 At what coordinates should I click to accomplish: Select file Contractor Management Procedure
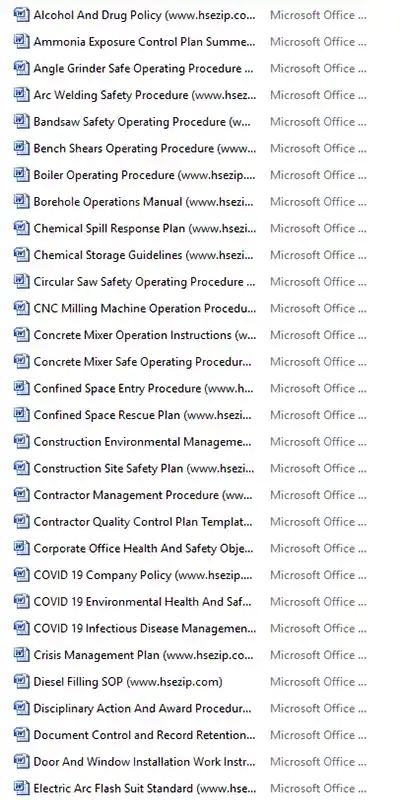coord(143,494)
